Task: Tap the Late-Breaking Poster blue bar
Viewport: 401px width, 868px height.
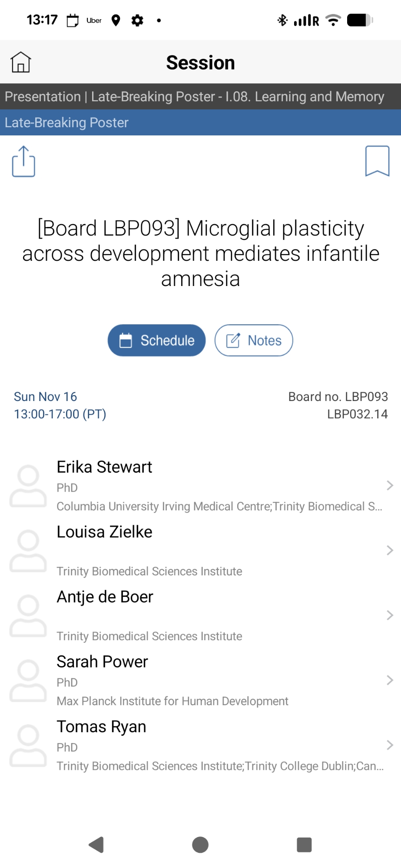Action: click(x=200, y=122)
